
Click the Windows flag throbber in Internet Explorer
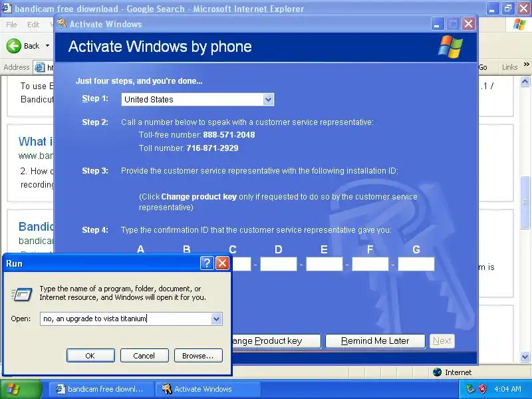(x=519, y=25)
